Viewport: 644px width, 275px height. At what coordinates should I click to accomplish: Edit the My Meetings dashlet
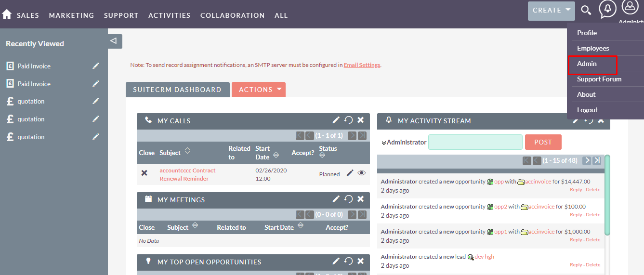tap(336, 199)
